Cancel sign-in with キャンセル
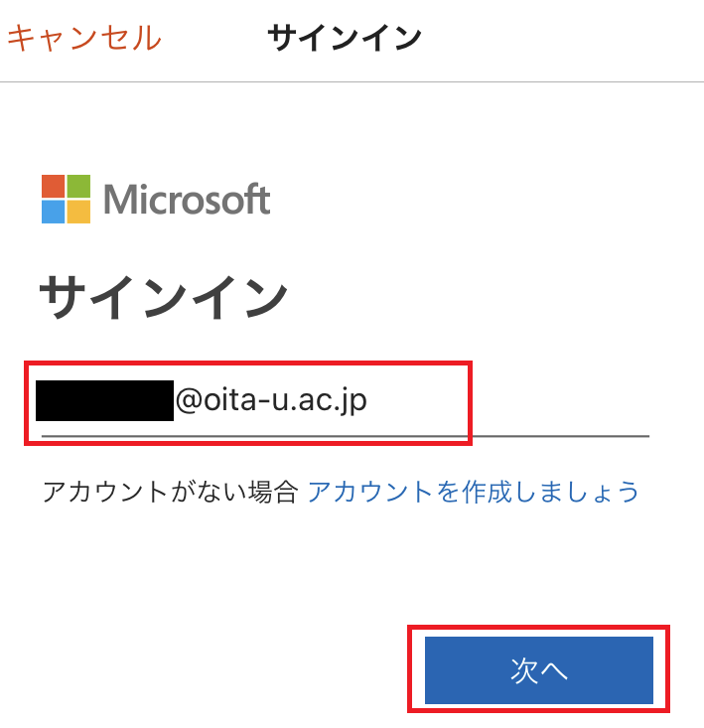The image size is (704, 728). (84, 38)
